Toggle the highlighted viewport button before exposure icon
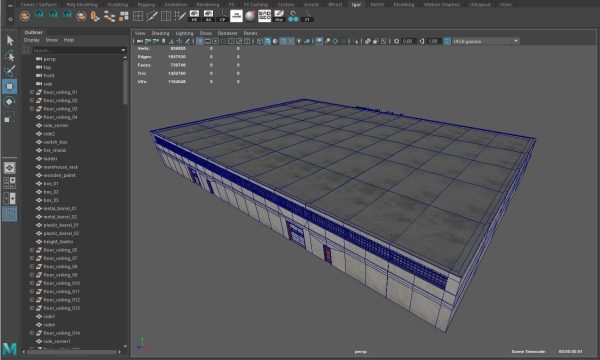600x360 pixels. coord(319,41)
